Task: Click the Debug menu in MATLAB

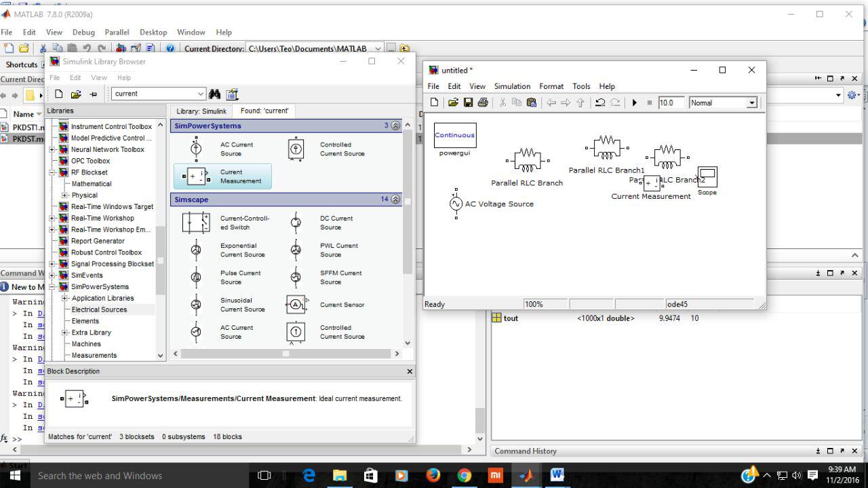Action: pos(83,32)
